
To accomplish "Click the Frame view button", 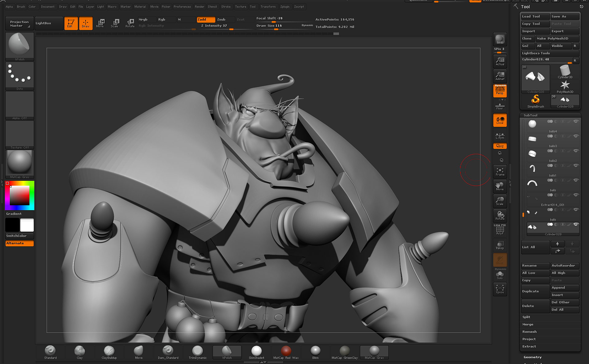I will 500,172.
